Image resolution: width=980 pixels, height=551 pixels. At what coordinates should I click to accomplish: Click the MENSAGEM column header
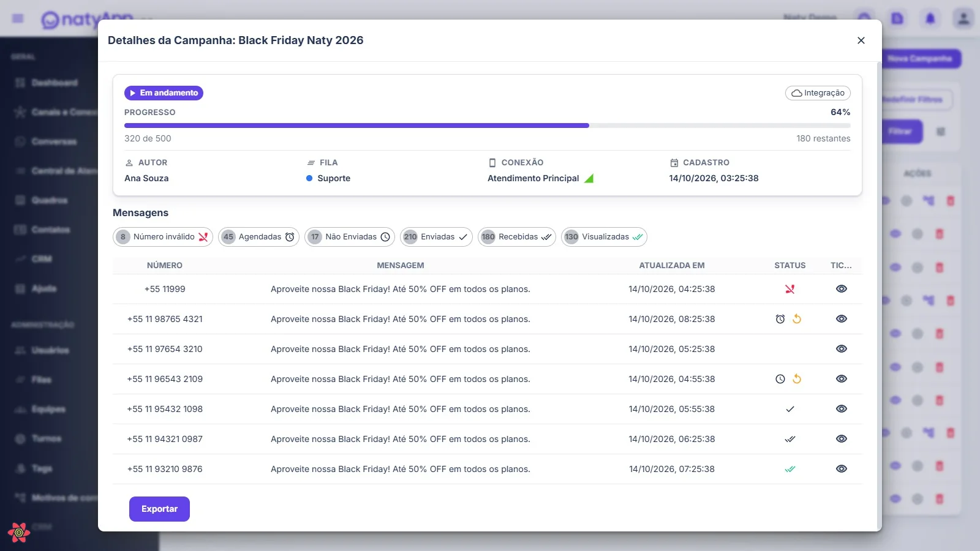click(x=401, y=265)
